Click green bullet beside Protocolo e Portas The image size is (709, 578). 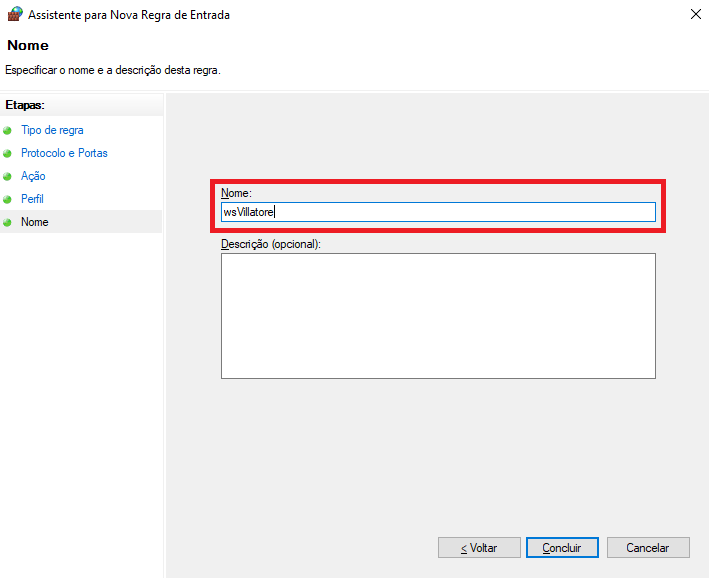(7, 154)
